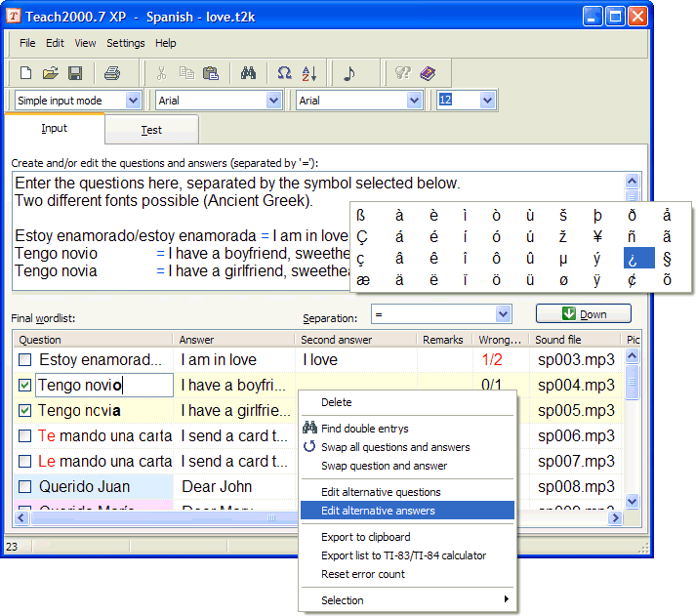Screen dimensions: 696x616
Task: Check the Te mando una carta checkbox
Action: point(24,435)
